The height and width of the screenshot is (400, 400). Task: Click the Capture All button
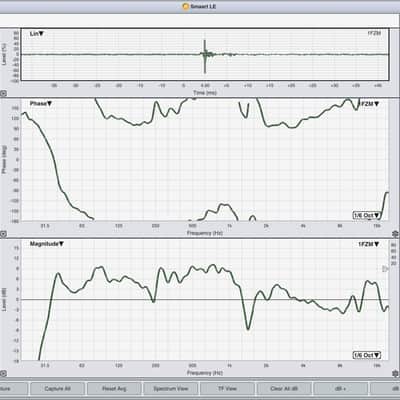tap(57, 389)
